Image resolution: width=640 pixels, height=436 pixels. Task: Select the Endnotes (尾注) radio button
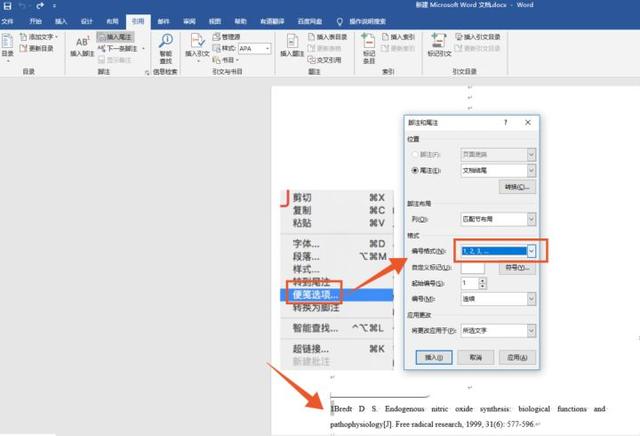(414, 171)
